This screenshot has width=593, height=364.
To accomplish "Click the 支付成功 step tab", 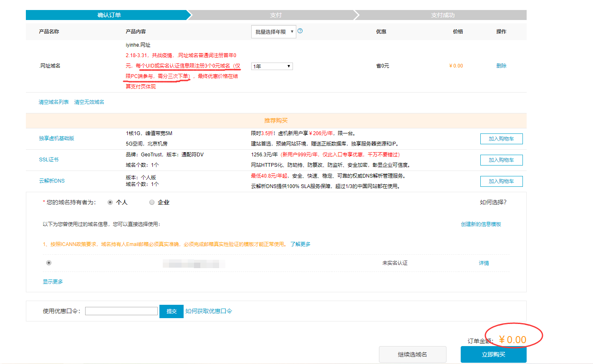I will tap(442, 15).
